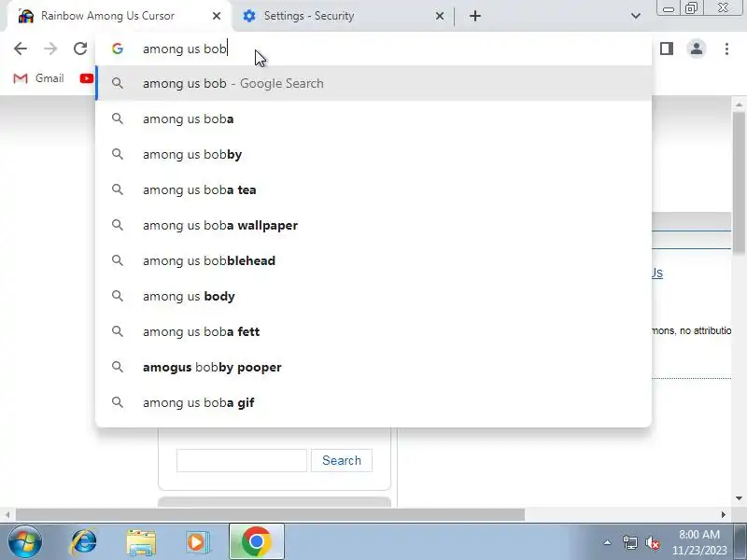Viewport: 747px width, 560px height.
Task: Choose 'among us boba wallpaper' suggestion
Action: point(373,225)
